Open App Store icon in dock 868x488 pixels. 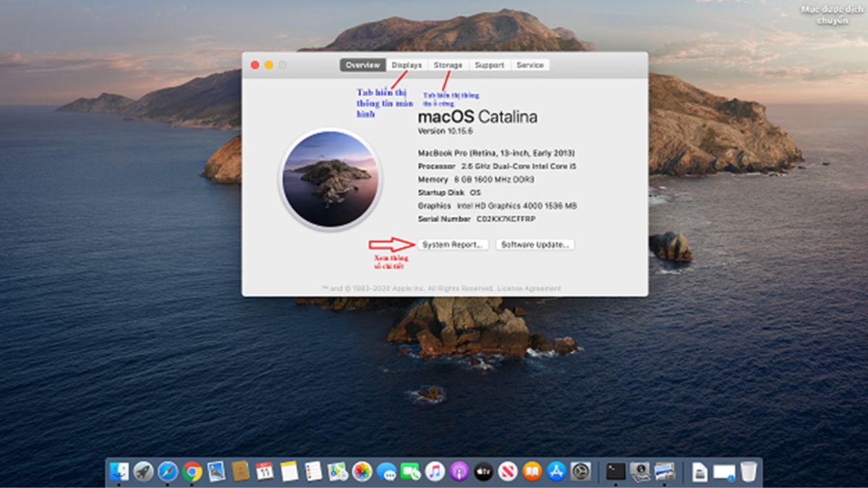point(556,472)
